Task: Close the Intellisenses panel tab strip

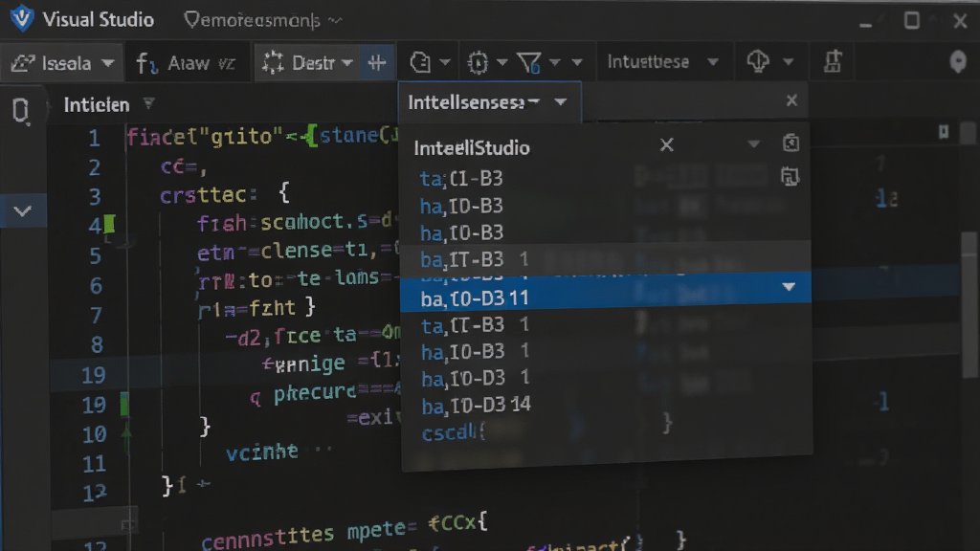Action: point(791,100)
